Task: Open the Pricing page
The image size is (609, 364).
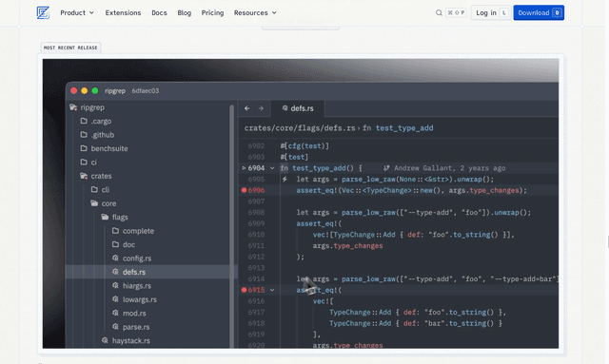Action: tap(212, 12)
